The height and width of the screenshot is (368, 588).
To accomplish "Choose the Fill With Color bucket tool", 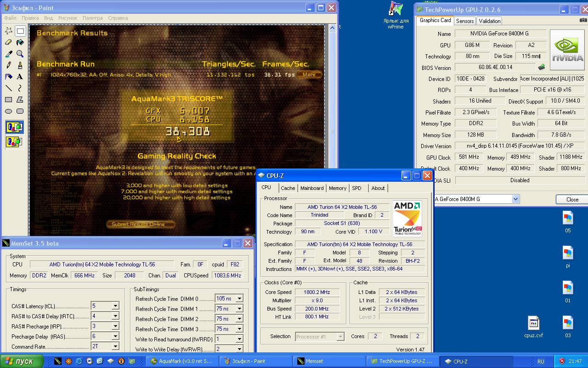I will point(20,42).
